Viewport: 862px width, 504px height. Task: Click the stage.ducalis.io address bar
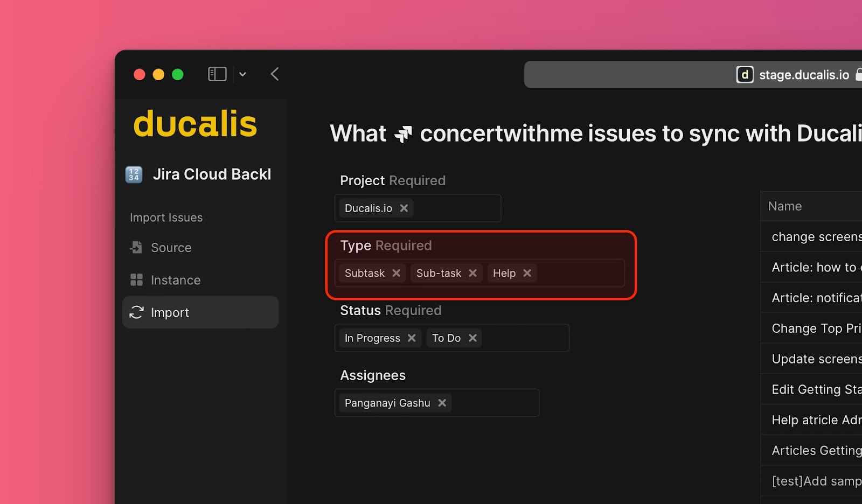click(693, 74)
